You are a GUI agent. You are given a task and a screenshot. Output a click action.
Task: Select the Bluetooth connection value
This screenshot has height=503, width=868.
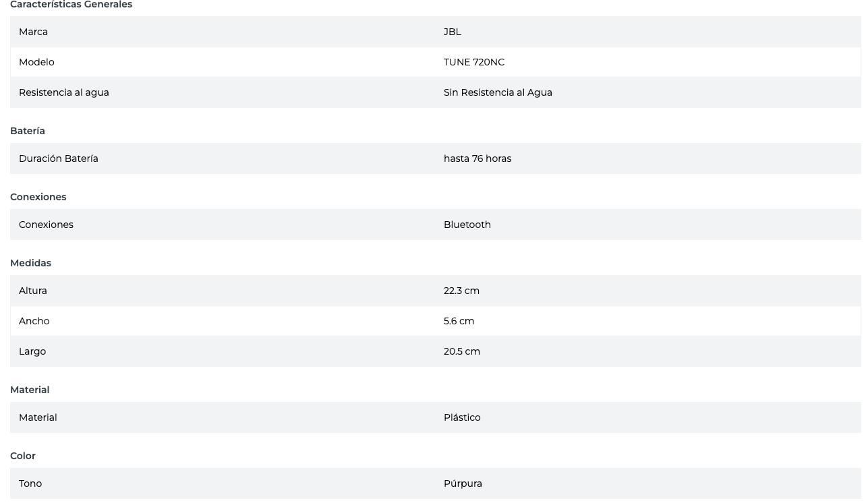click(x=467, y=225)
